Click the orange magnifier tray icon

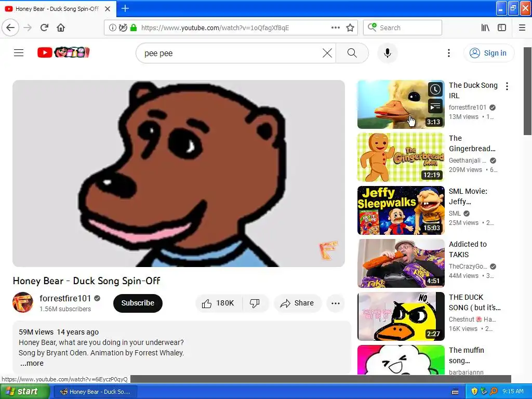pyautogui.click(x=494, y=392)
